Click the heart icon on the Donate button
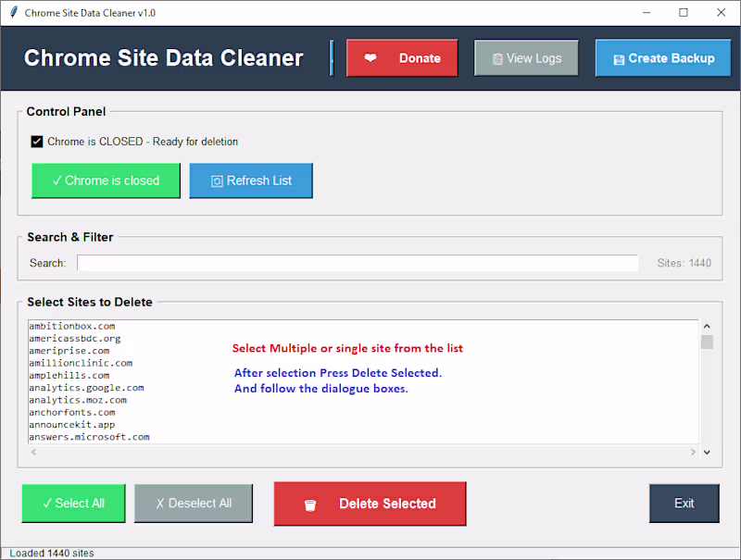Screen dimensions: 741x560 [371, 57]
